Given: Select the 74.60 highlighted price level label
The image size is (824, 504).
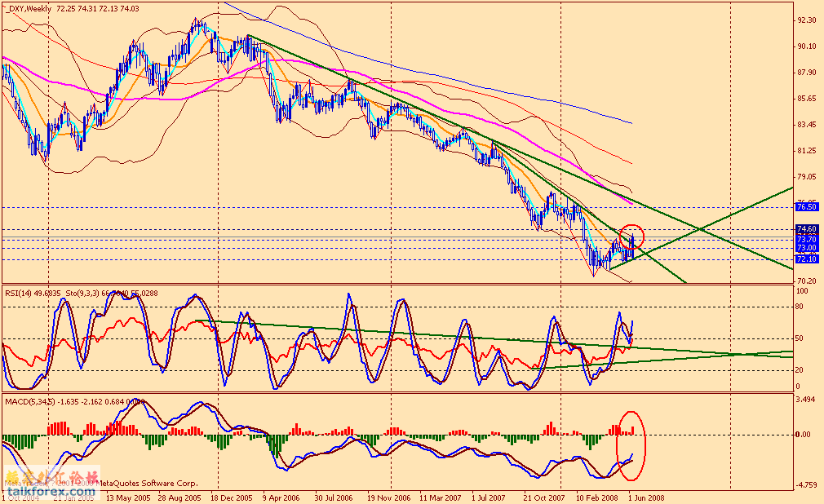Looking at the screenshot, I should tap(807, 229).
